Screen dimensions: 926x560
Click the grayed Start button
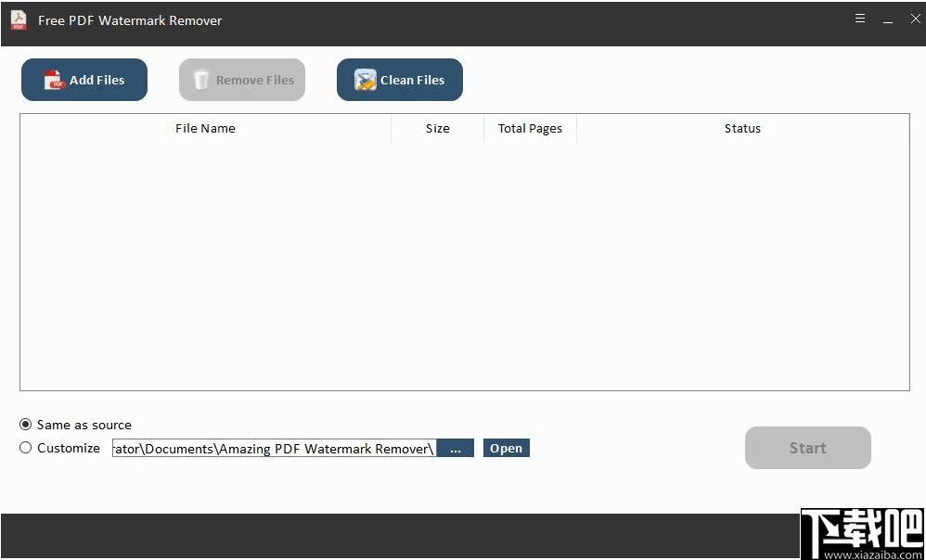click(808, 448)
